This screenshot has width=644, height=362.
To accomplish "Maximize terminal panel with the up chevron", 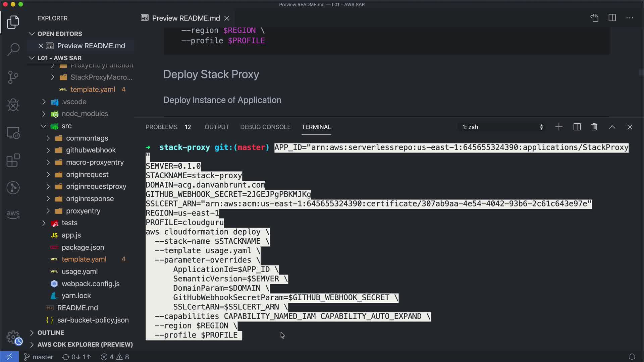I will (x=612, y=127).
